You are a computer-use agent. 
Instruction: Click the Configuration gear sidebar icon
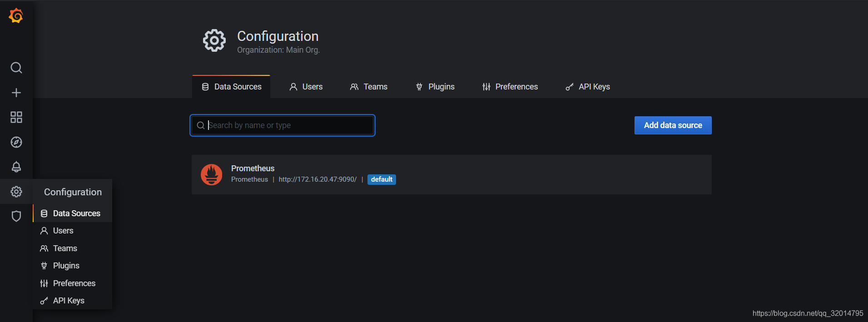[x=16, y=192]
